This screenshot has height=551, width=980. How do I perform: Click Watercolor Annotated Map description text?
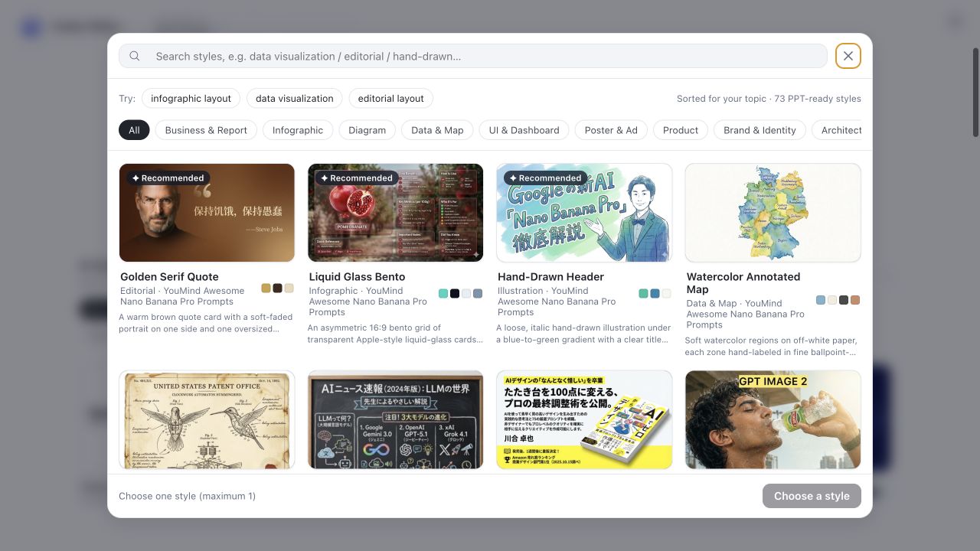coord(771,347)
